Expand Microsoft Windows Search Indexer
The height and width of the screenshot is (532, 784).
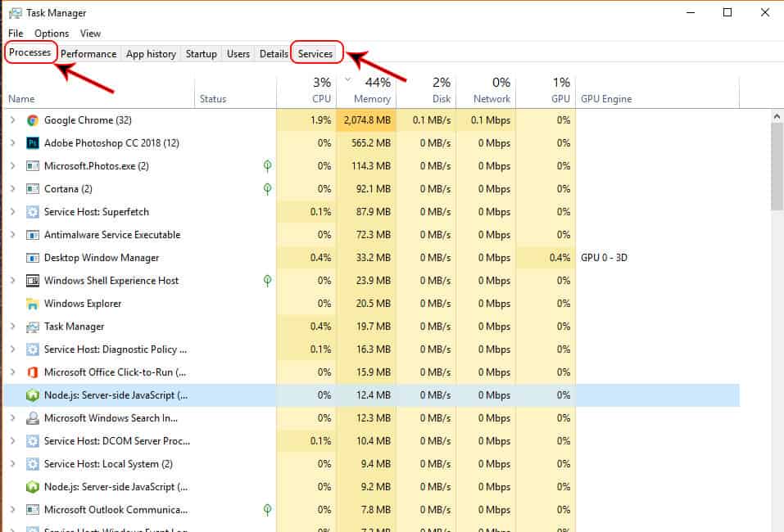[x=13, y=418]
